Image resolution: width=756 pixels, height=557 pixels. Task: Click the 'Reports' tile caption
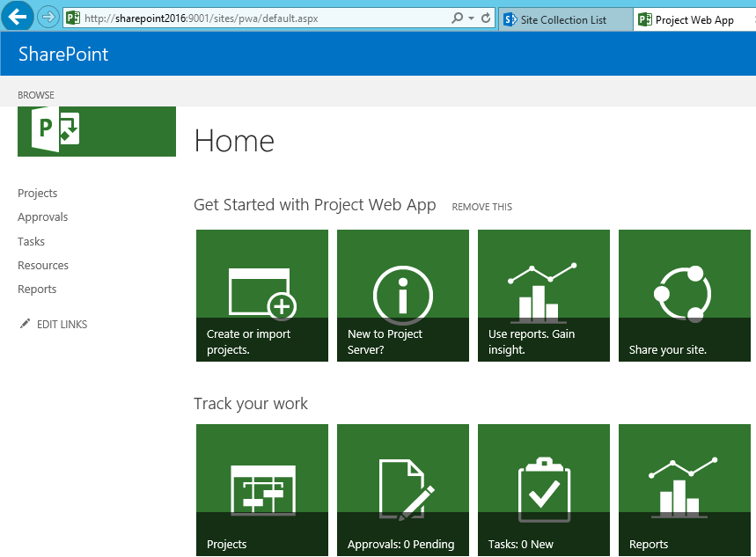click(x=649, y=545)
